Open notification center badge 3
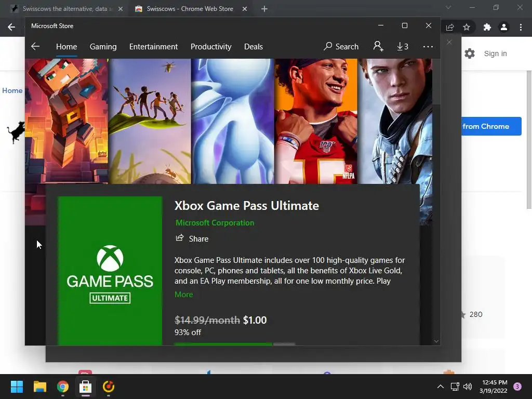The image size is (532, 399). point(517,387)
